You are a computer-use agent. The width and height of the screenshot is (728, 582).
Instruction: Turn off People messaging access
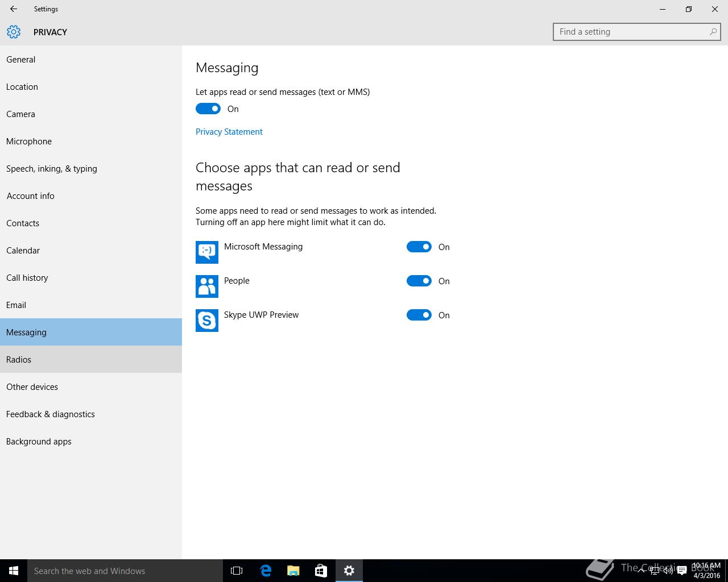[x=419, y=281]
